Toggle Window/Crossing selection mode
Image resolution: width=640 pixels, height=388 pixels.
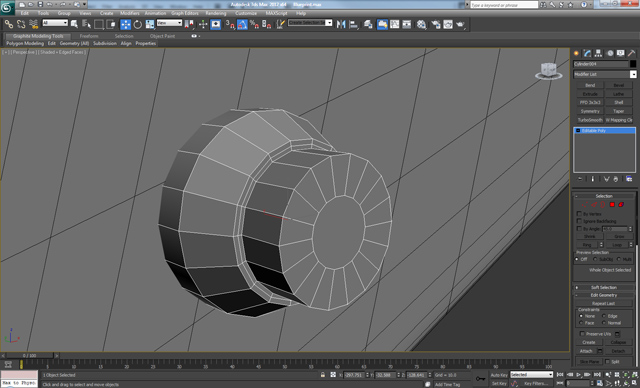click(111, 24)
